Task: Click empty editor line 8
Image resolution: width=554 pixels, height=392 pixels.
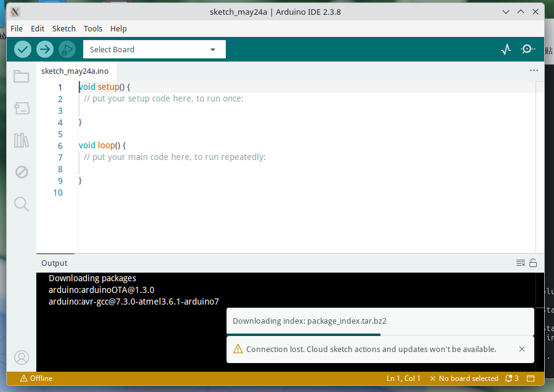Action: [x=307, y=169]
